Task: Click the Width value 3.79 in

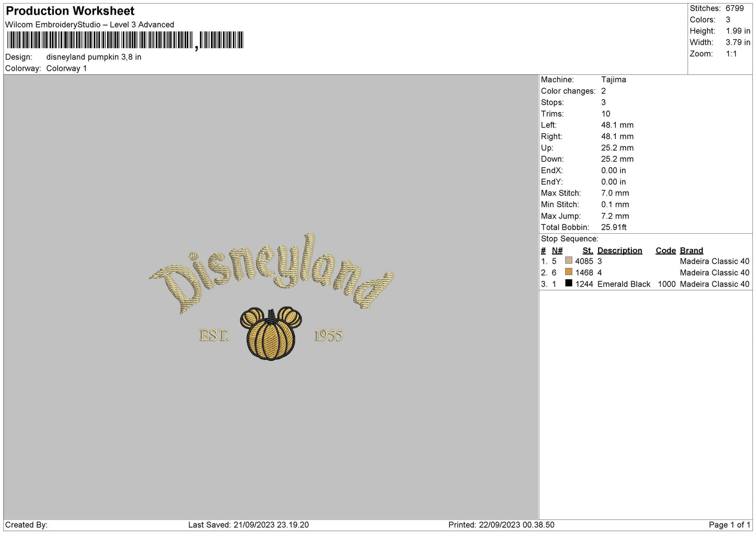Action: click(738, 42)
